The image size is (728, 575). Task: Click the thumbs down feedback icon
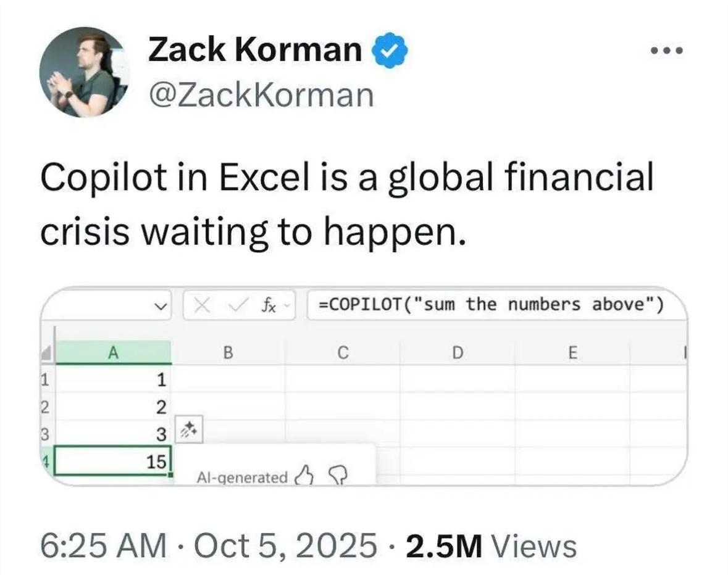(x=338, y=476)
